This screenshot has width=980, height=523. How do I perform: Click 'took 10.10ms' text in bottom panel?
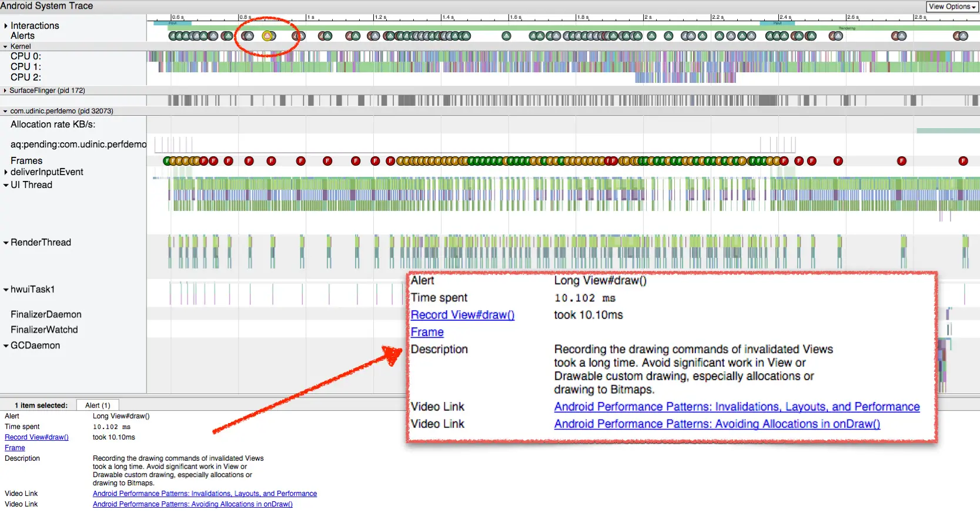(x=114, y=437)
